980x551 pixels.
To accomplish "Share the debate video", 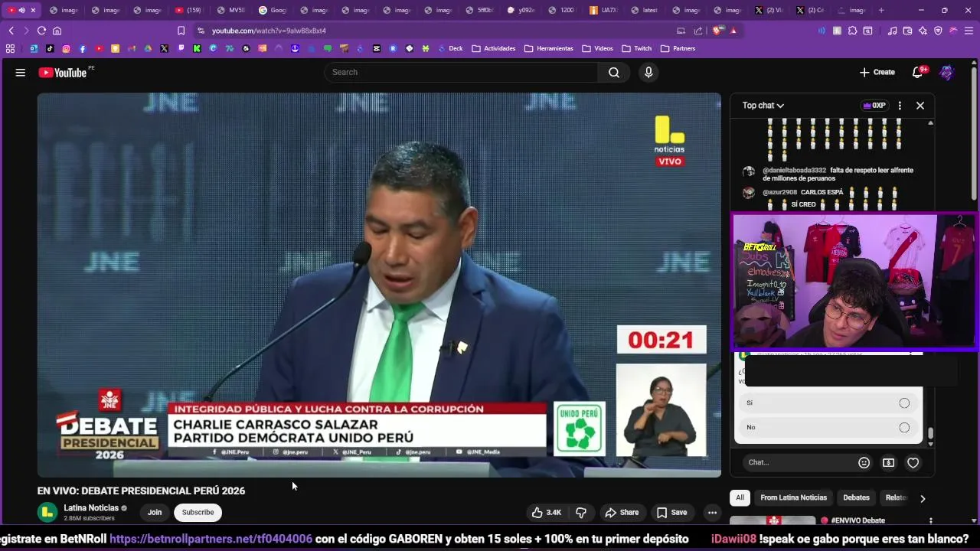I will (x=621, y=513).
